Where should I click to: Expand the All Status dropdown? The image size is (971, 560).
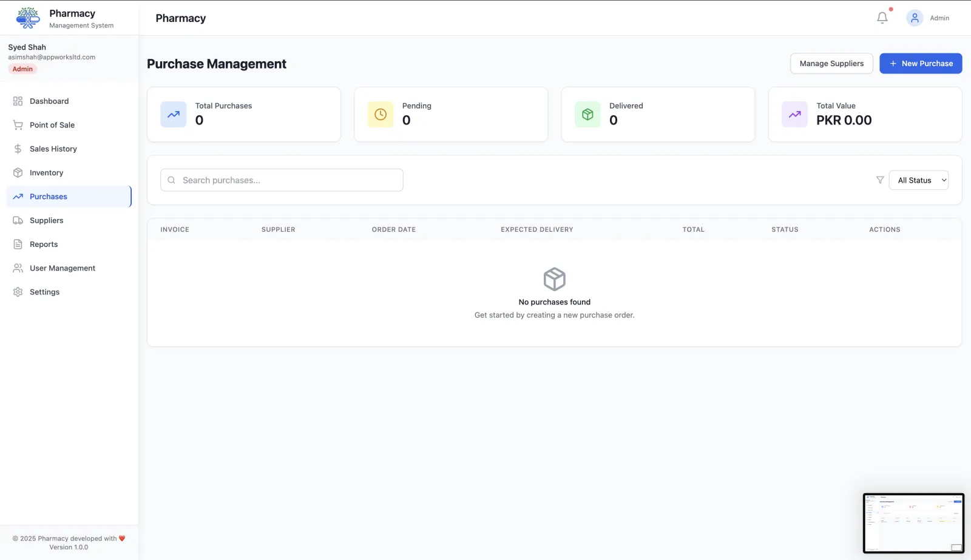[x=919, y=180]
